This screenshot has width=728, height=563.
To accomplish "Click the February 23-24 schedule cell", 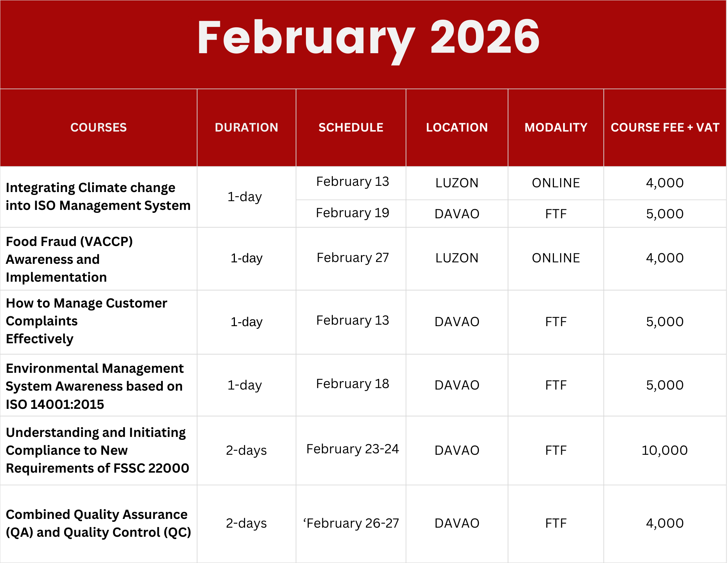I will [352, 449].
